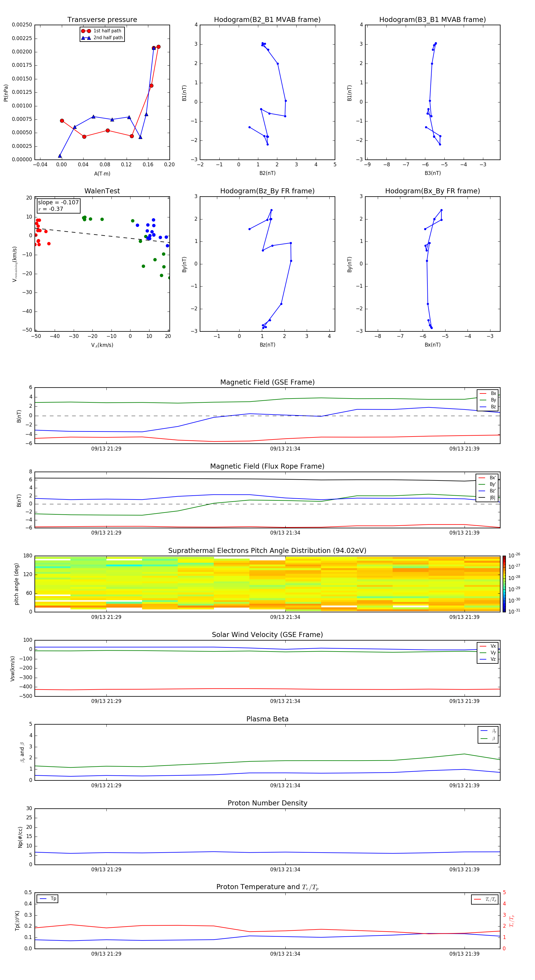
Task: Click the 'pitch angle (deg)' y-axis label
Action: 16,584
